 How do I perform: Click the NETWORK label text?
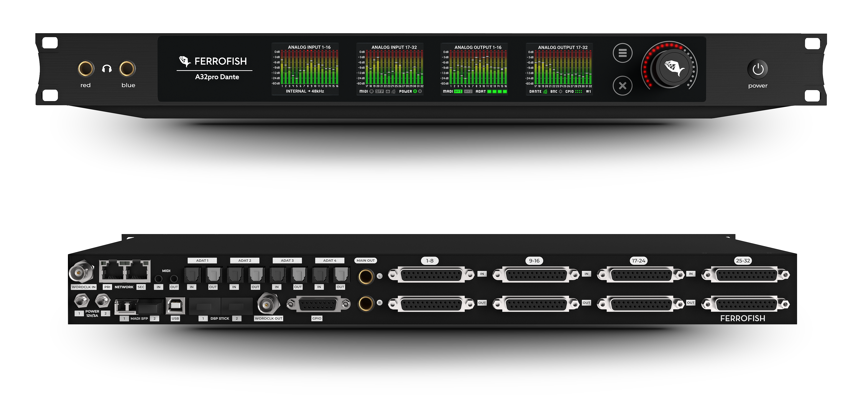(124, 287)
